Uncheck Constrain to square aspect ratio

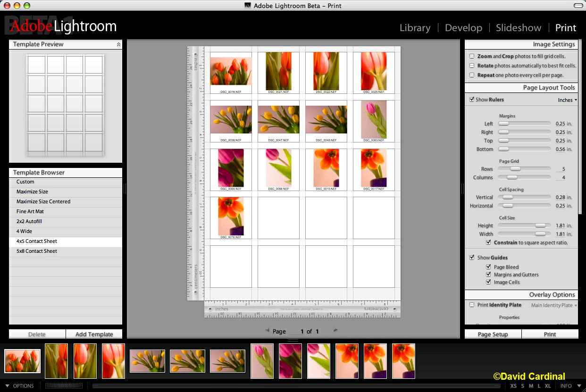click(x=488, y=242)
